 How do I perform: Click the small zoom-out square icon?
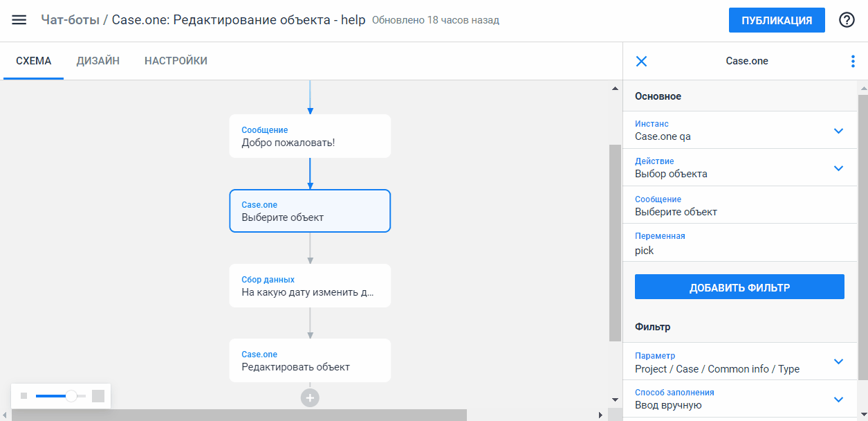pos(24,396)
